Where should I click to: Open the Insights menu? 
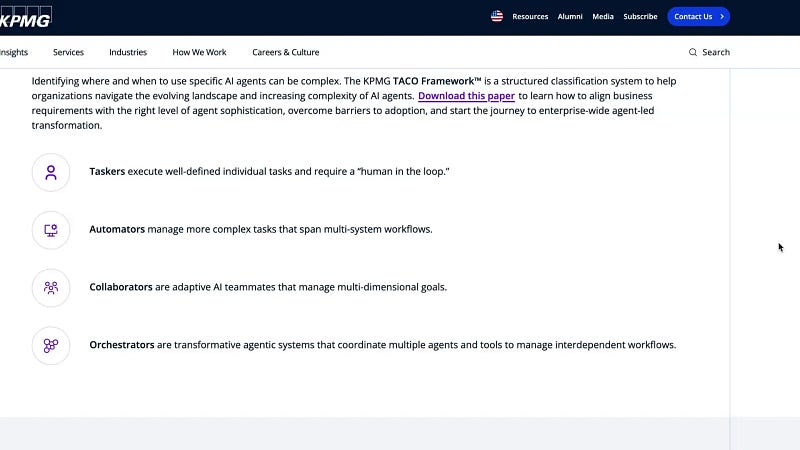click(x=14, y=52)
